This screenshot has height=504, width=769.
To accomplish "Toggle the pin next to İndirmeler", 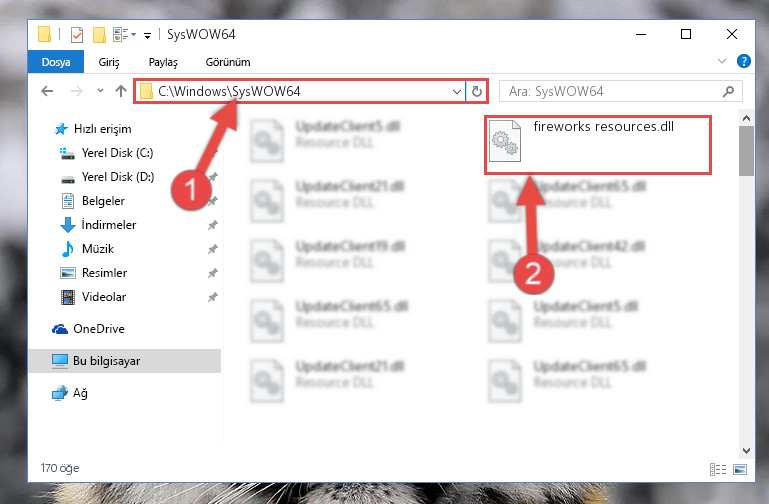I will coord(212,225).
